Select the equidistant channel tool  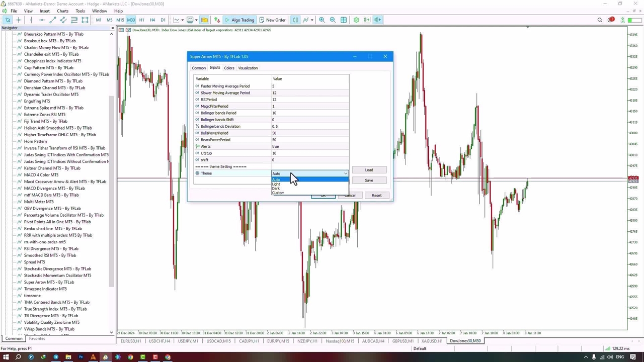tap(63, 20)
